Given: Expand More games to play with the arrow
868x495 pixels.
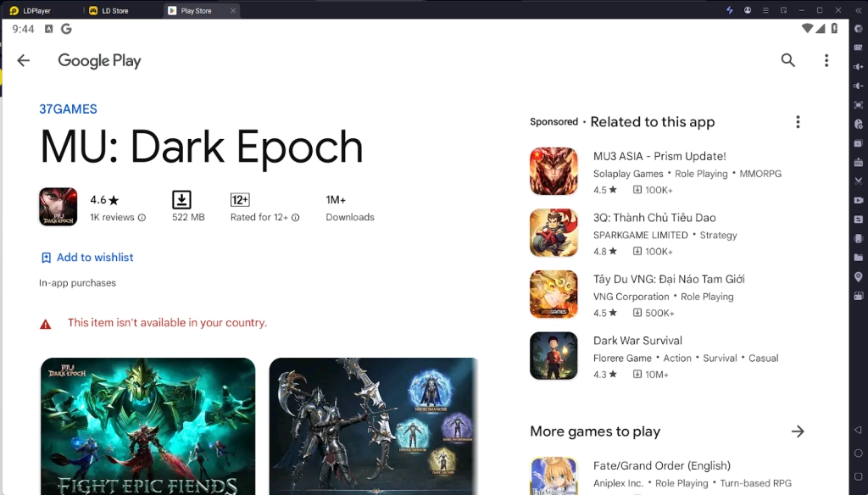Looking at the screenshot, I should 798,431.
